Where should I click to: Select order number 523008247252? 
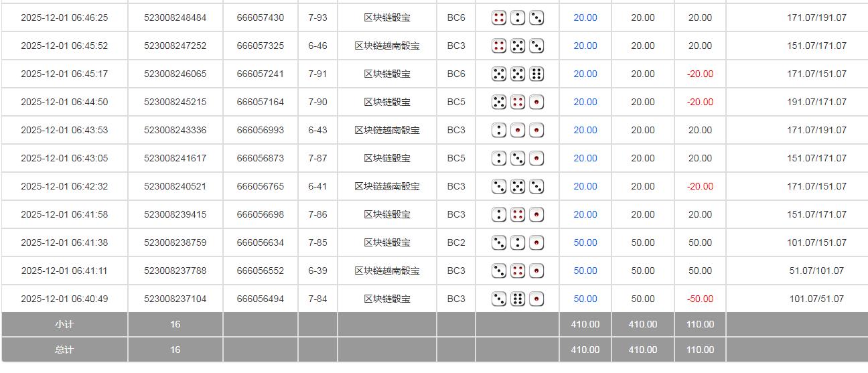point(175,46)
